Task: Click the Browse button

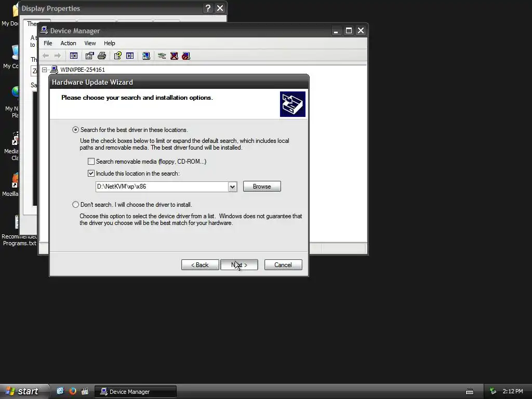Action: [262, 187]
